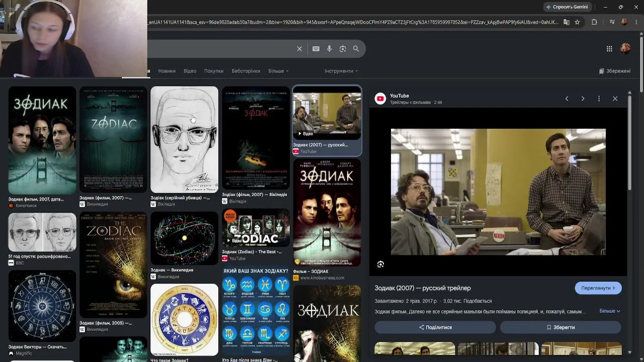Click the Ask Gemini button
644x362 pixels.
point(567,7)
